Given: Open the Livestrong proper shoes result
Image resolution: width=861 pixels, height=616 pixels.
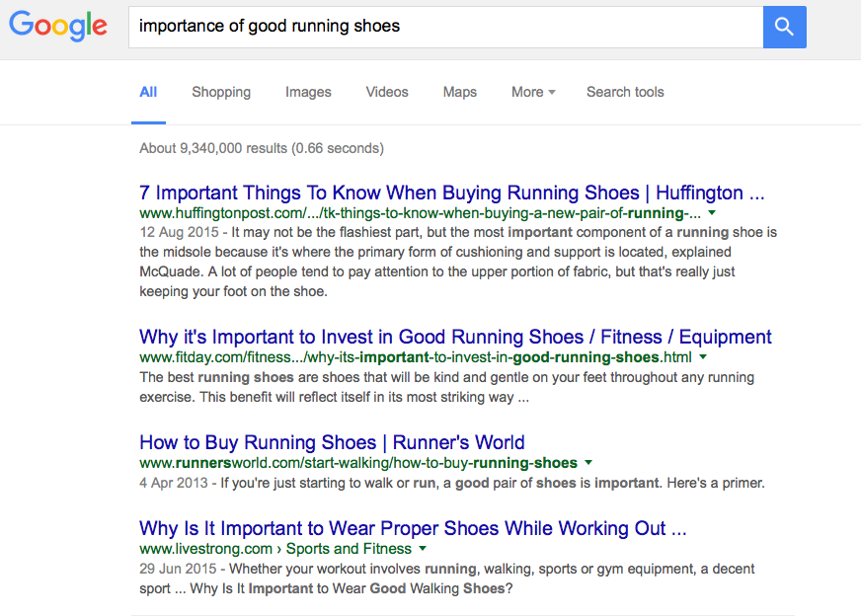Looking at the screenshot, I should coord(413,528).
